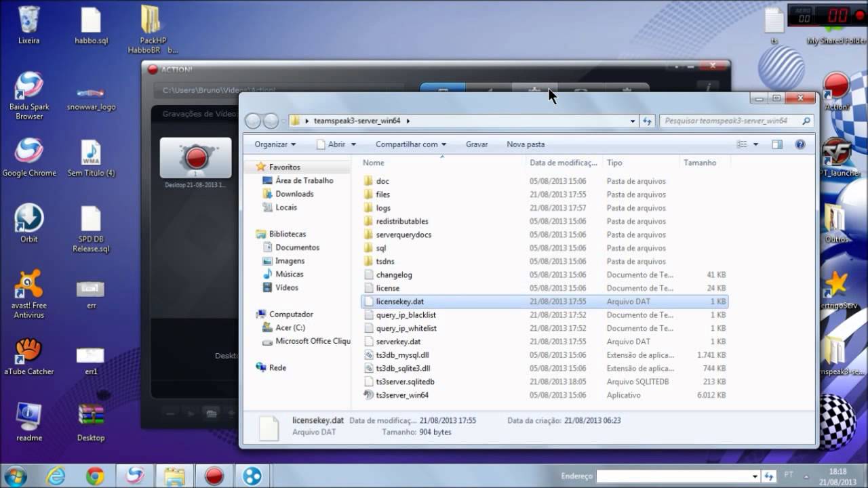The width and height of the screenshot is (868, 488).
Task: Click the Nova pasta button
Action: point(526,144)
